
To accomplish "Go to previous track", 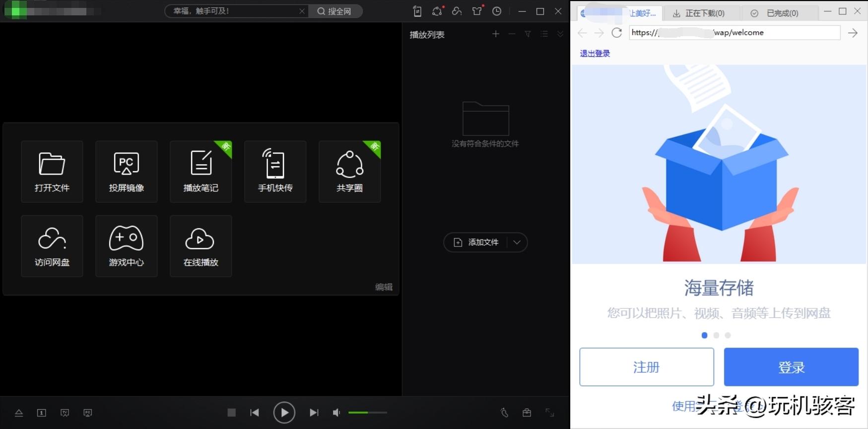I will click(x=255, y=413).
